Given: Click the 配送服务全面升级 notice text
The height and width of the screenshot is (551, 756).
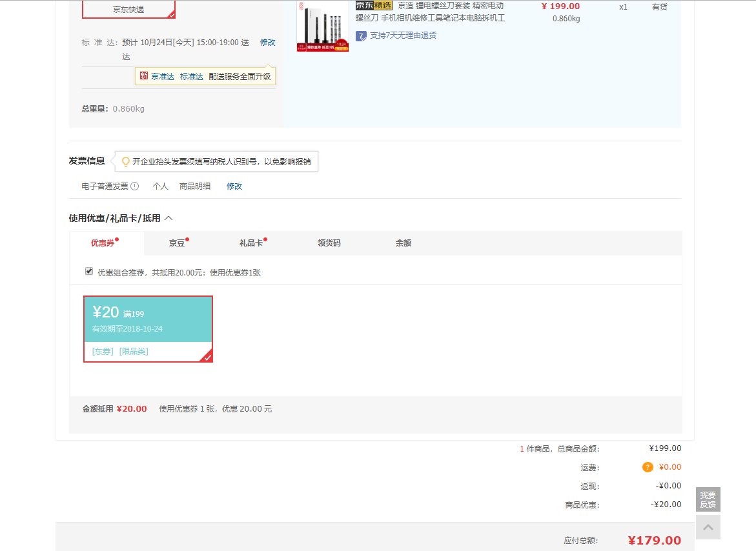Looking at the screenshot, I should coord(240,77).
